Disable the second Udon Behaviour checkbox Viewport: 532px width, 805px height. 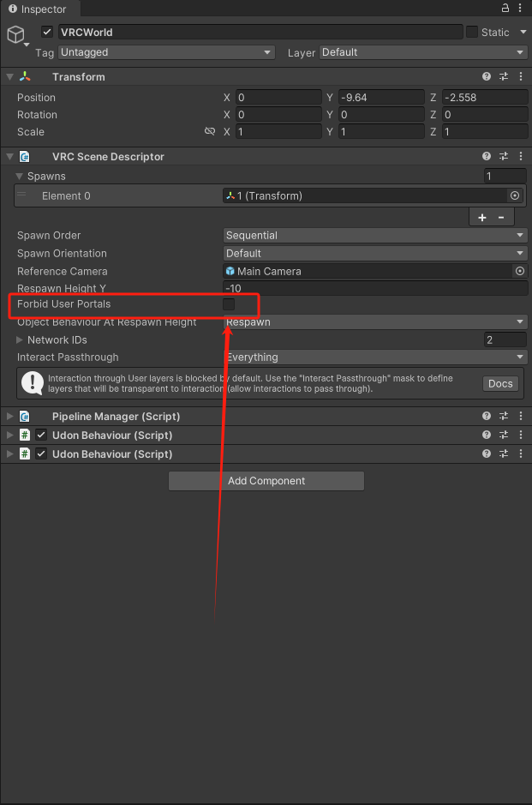click(x=41, y=454)
